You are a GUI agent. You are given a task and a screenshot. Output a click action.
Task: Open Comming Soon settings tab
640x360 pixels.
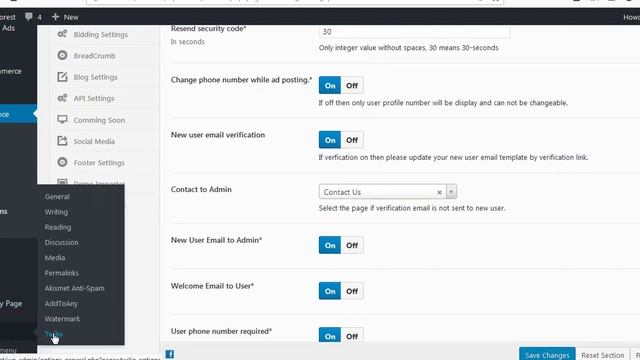(99, 120)
